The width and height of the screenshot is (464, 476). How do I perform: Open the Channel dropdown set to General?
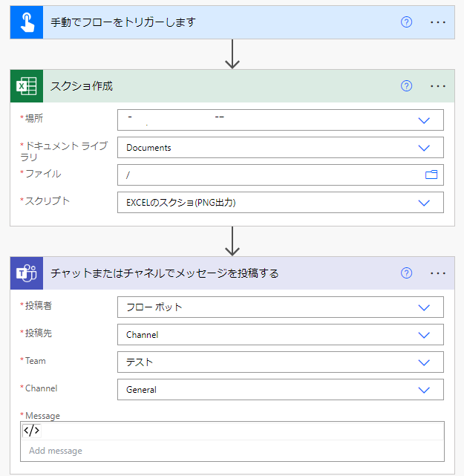(424, 390)
